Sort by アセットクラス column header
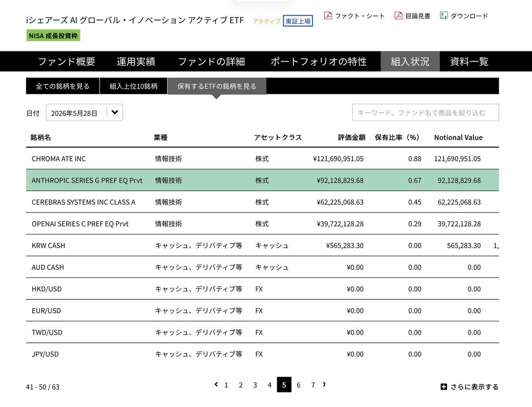Image resolution: width=532 pixels, height=407 pixels. [x=278, y=137]
